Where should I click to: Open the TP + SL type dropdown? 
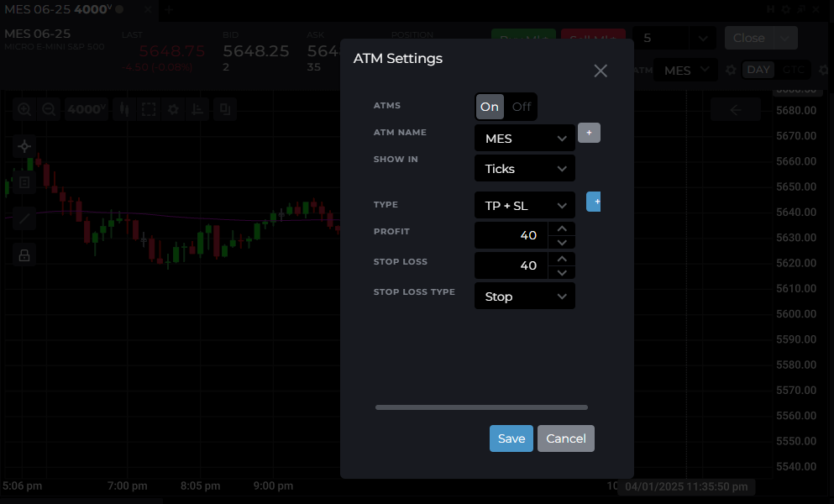(x=525, y=205)
